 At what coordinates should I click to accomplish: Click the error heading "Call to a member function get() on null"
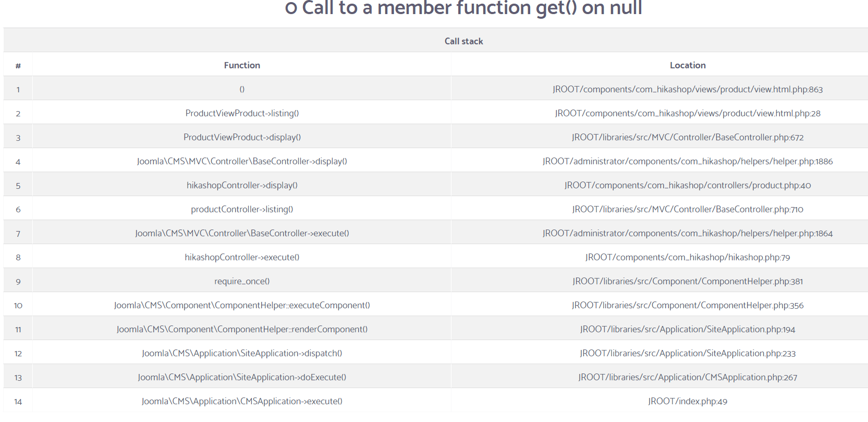[x=463, y=8]
